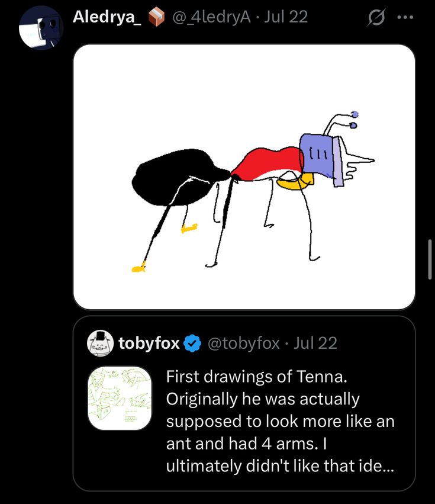Open Aledrya_'s profile avatar
Image resolution: width=435 pixels, height=504 pixels.
[x=41, y=29]
